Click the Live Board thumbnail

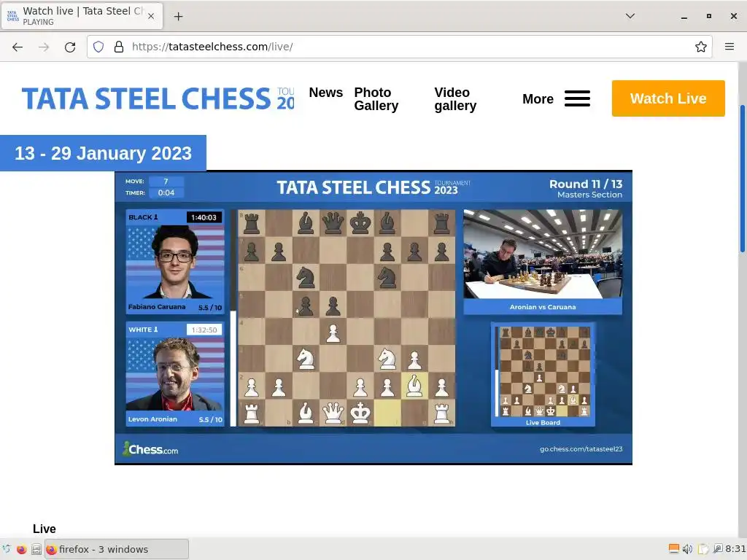[x=543, y=376]
